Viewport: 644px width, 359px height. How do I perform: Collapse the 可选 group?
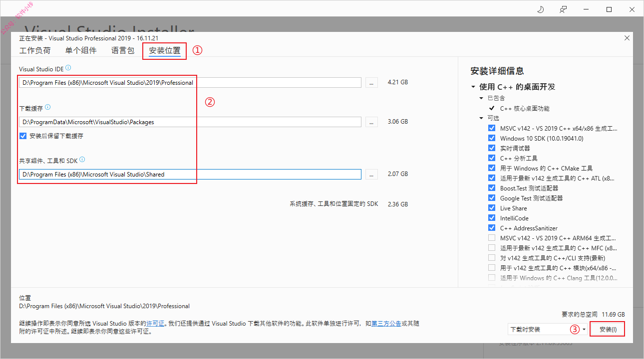tap(482, 118)
